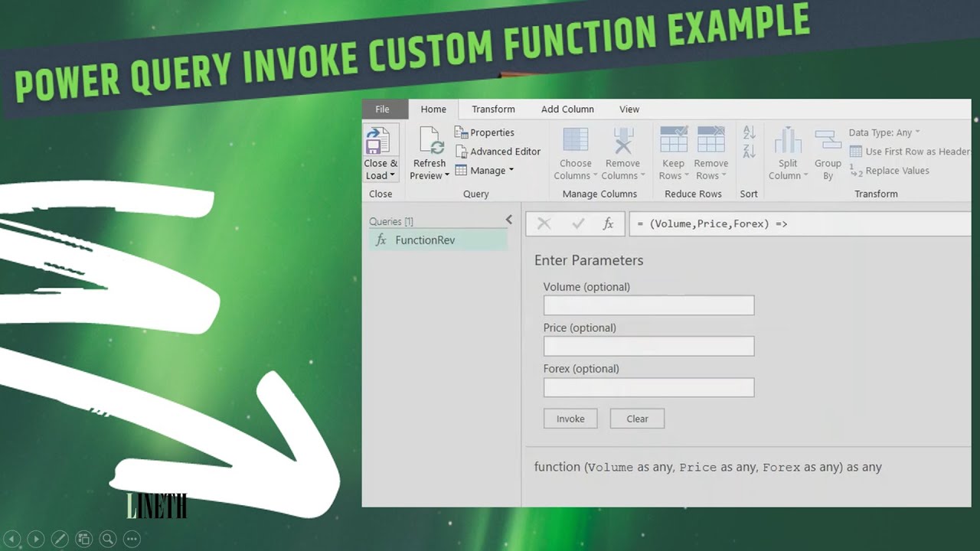980x551 pixels.
Task: Cancel the formula with the X icon
Action: (x=544, y=223)
